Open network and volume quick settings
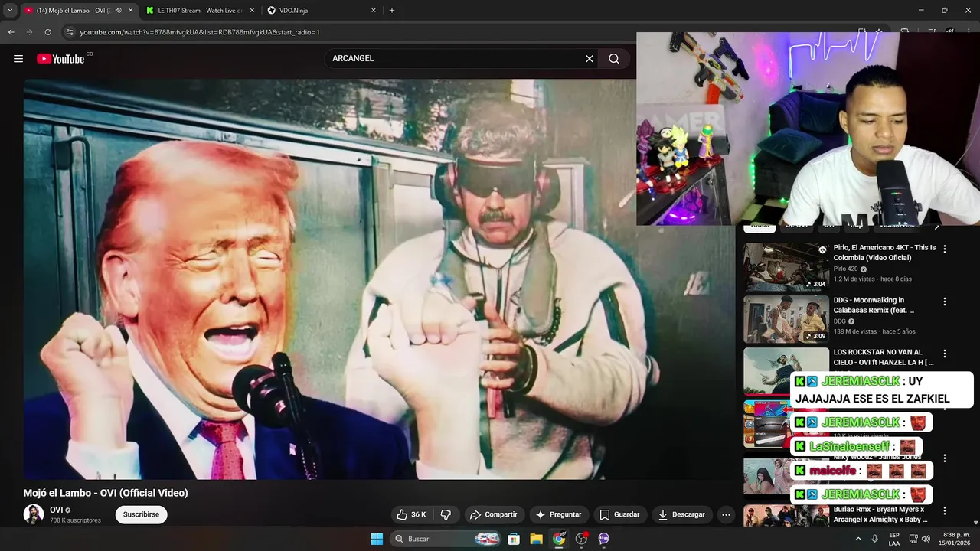This screenshot has height=551, width=980. click(920, 539)
